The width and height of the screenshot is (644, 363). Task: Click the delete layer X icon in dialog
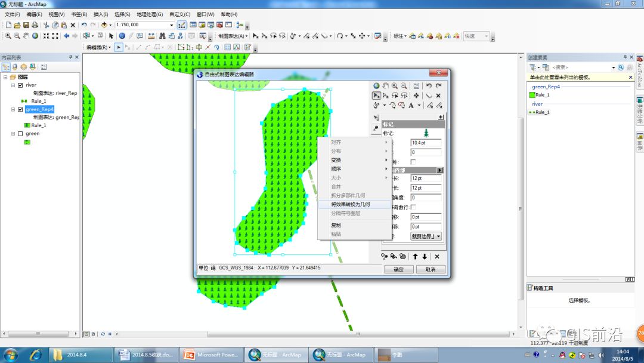(x=437, y=257)
